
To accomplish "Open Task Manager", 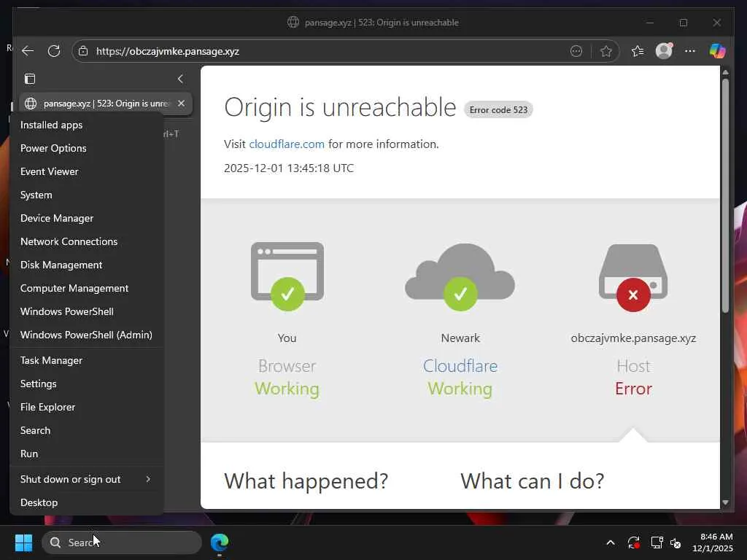I will pos(52,360).
